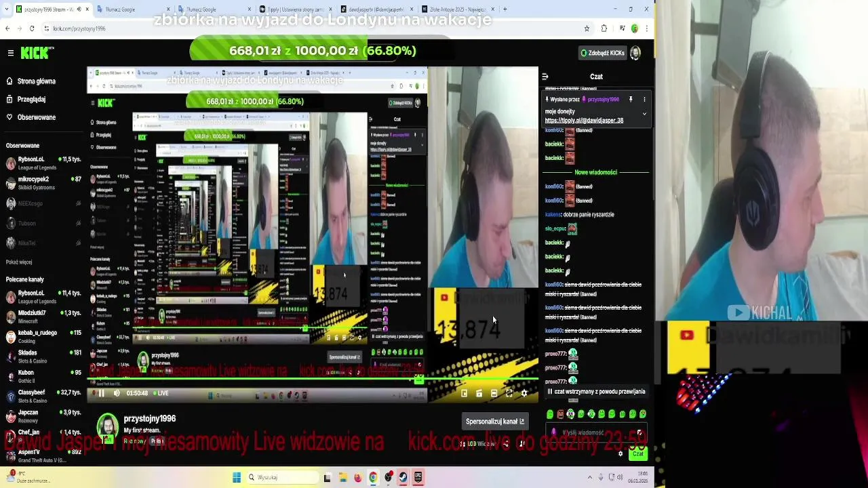The image size is (868, 488).
Task: Click browser back arrow
Action: coord(7,28)
